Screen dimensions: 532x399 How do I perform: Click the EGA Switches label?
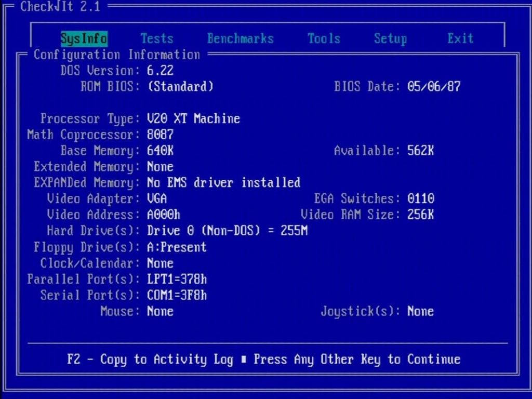[357, 199]
